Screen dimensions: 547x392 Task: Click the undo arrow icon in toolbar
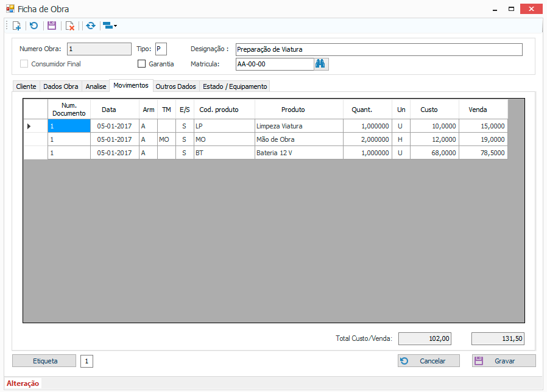34,26
